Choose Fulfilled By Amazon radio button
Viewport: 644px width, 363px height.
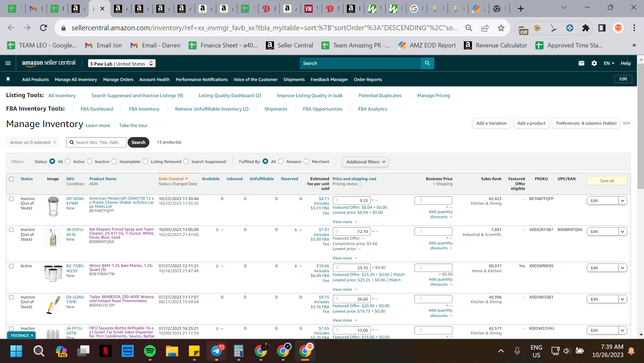pyautogui.click(x=281, y=161)
